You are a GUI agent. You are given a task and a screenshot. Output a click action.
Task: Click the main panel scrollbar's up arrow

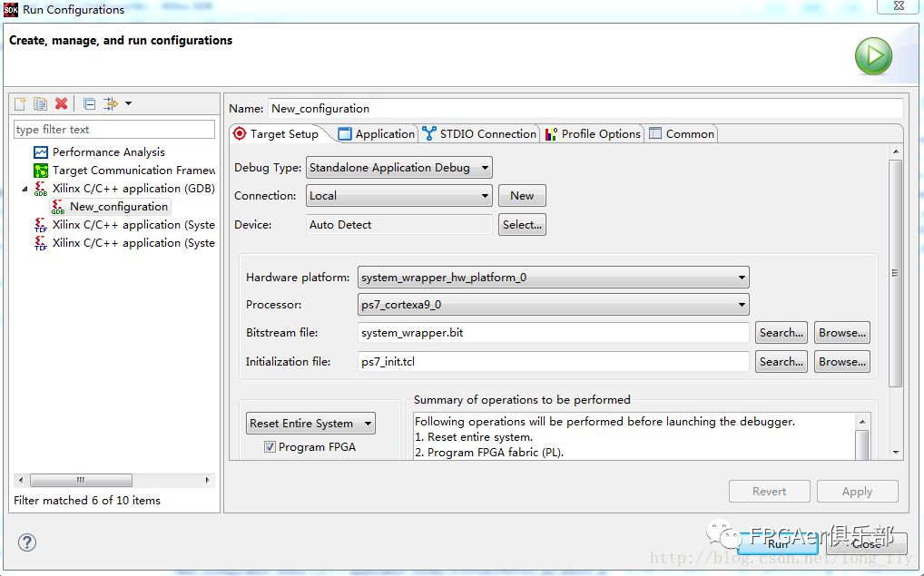coord(896,152)
